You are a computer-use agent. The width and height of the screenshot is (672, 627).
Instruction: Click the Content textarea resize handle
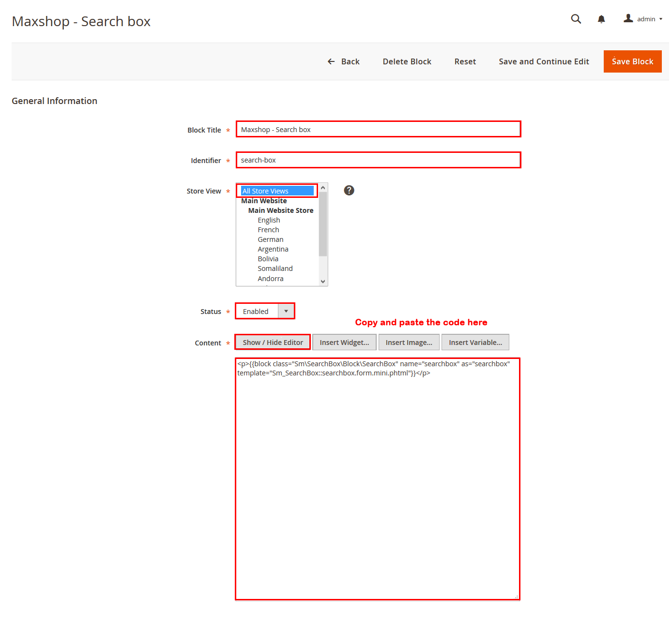tap(517, 597)
